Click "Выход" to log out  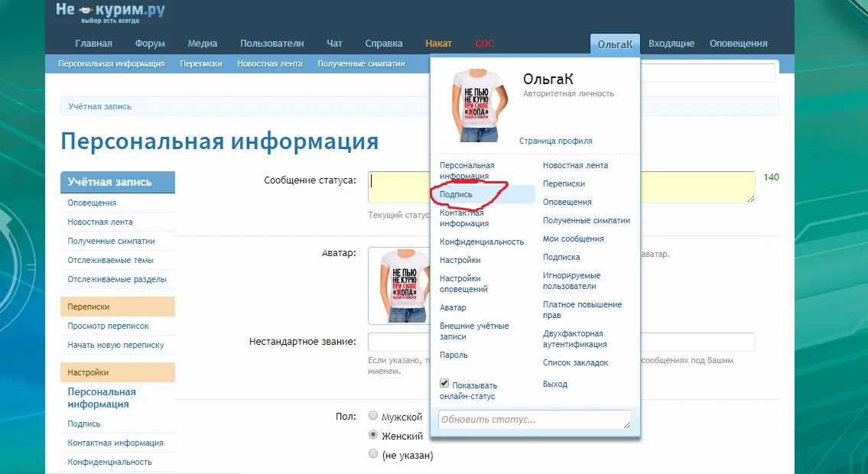(554, 384)
